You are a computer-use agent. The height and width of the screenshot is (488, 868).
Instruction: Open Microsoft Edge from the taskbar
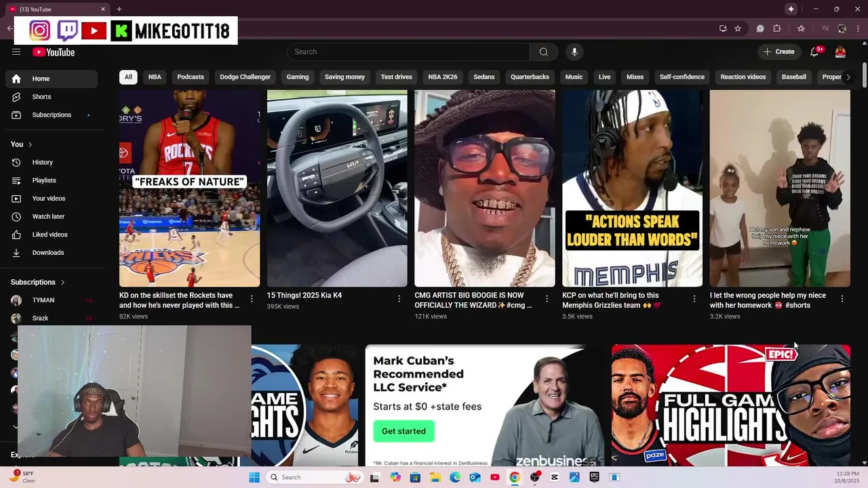tap(455, 477)
